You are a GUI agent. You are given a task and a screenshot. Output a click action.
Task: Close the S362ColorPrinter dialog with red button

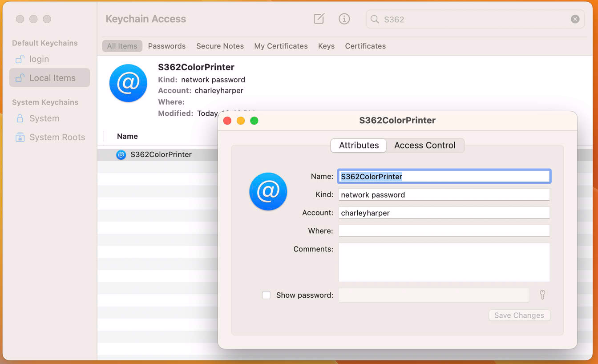click(227, 121)
